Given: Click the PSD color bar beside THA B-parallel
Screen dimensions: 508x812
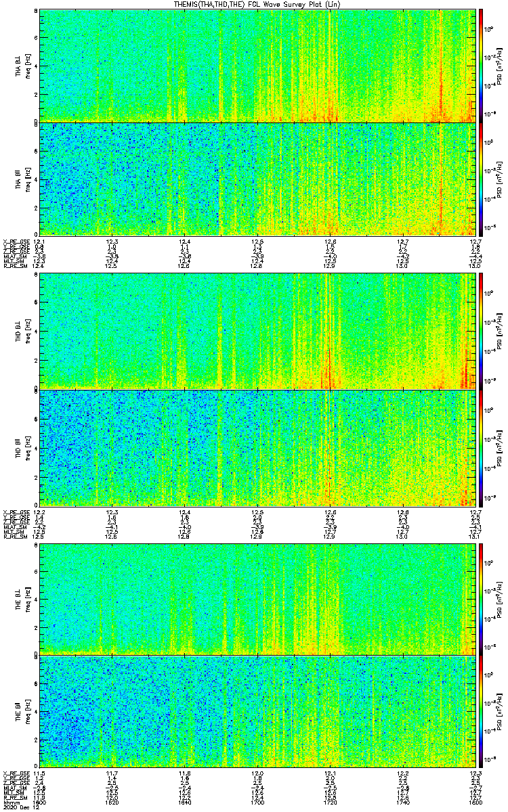Looking at the screenshot, I should click(x=481, y=179).
